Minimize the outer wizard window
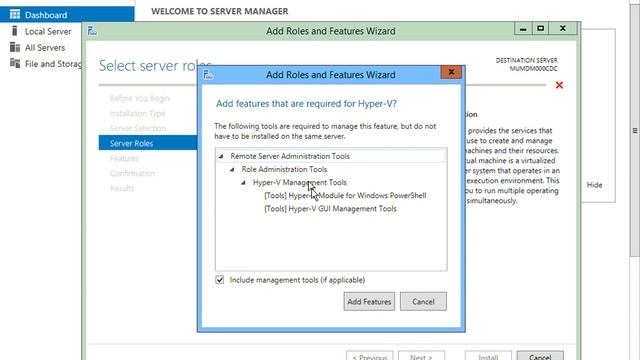 tap(523, 29)
